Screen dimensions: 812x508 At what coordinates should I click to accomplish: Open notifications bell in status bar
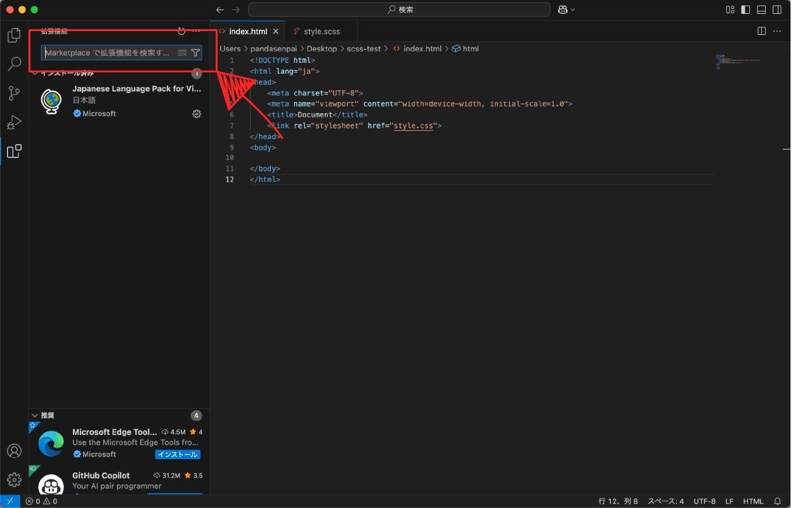coord(778,501)
